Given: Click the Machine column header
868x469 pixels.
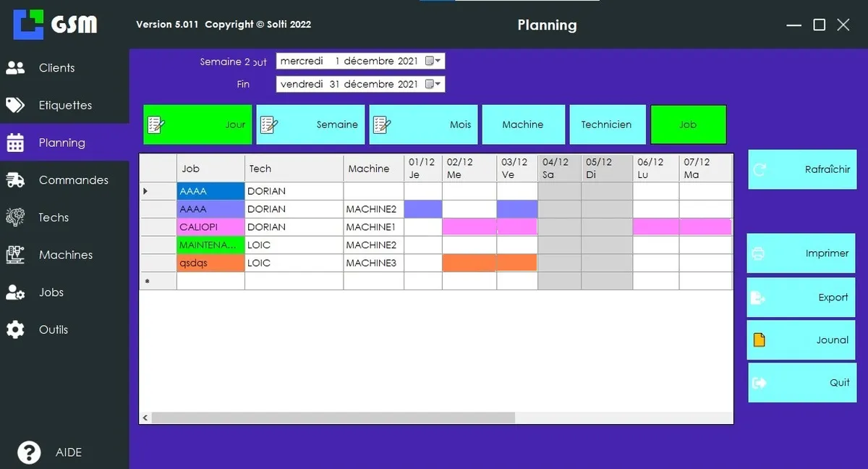Looking at the screenshot, I should 374,169.
